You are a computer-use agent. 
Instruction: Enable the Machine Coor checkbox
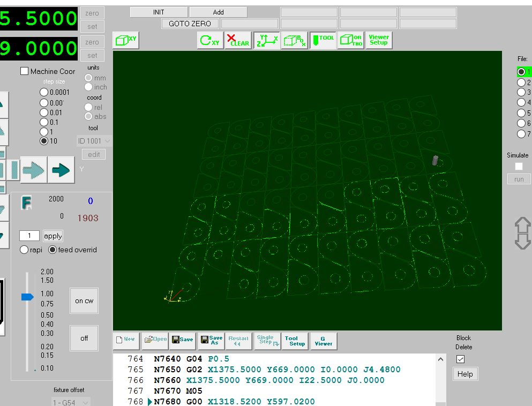(25, 71)
